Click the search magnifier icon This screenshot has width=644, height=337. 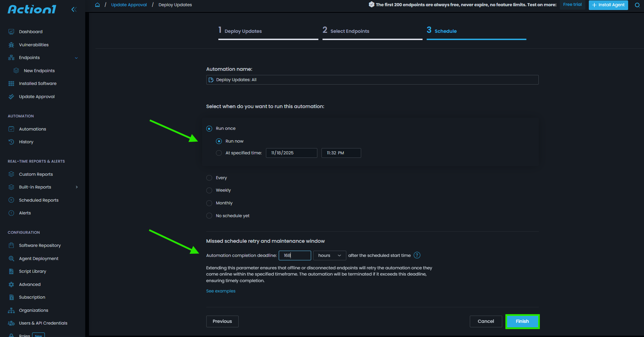pyautogui.click(x=637, y=5)
